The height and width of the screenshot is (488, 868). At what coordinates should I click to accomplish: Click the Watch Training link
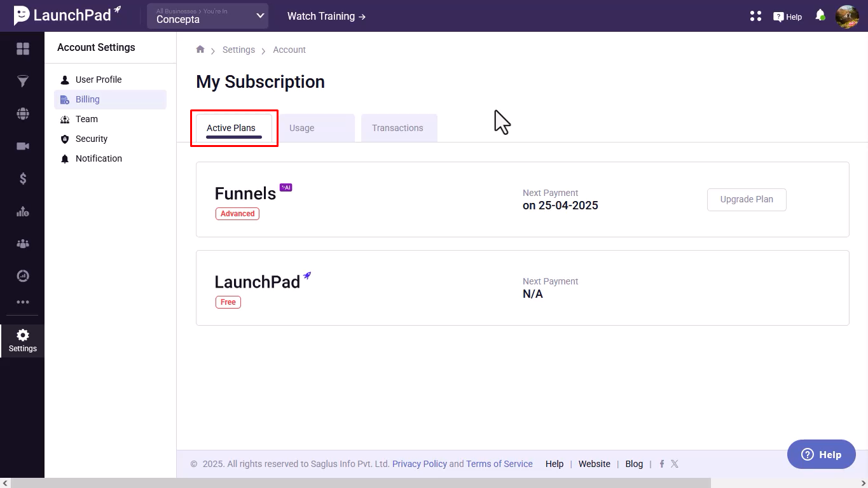(326, 16)
